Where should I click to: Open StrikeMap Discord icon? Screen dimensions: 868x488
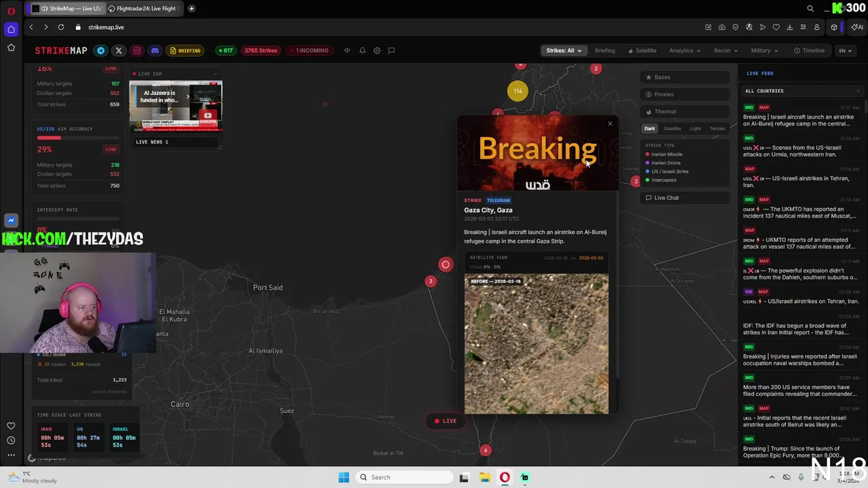[155, 50]
